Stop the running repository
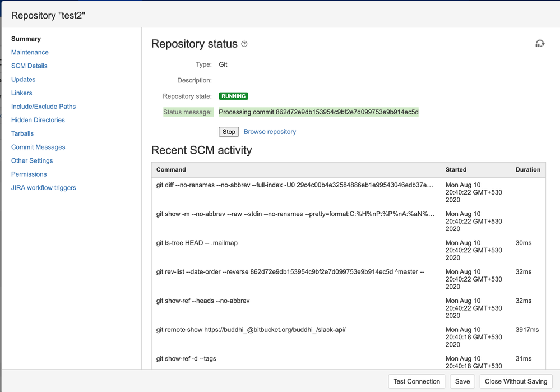Image resolution: width=560 pixels, height=392 pixels. pyautogui.click(x=229, y=132)
